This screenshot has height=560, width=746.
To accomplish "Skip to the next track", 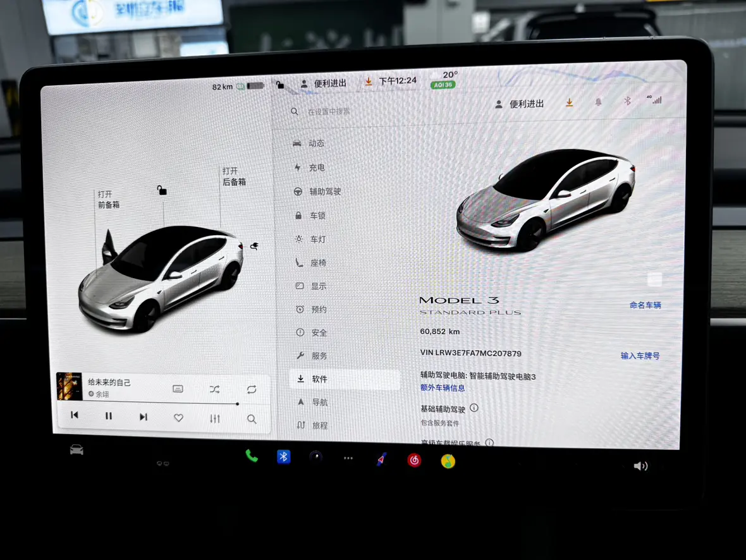I will (x=143, y=417).
